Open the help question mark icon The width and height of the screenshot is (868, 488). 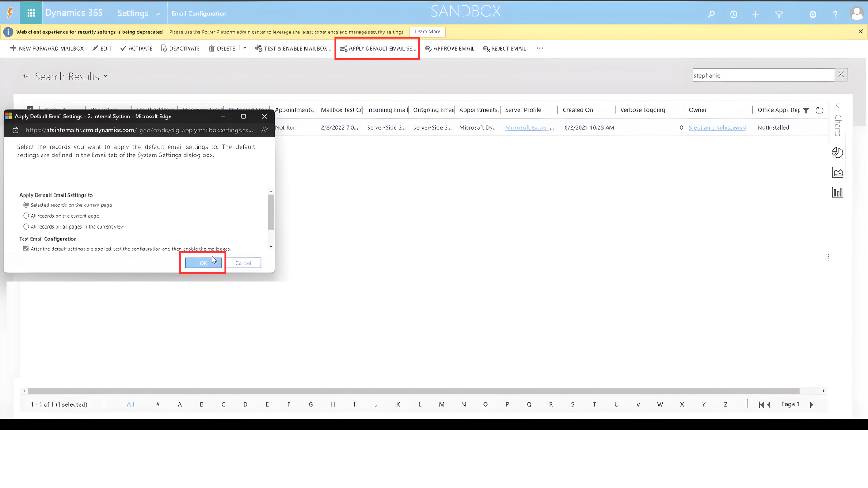click(835, 14)
